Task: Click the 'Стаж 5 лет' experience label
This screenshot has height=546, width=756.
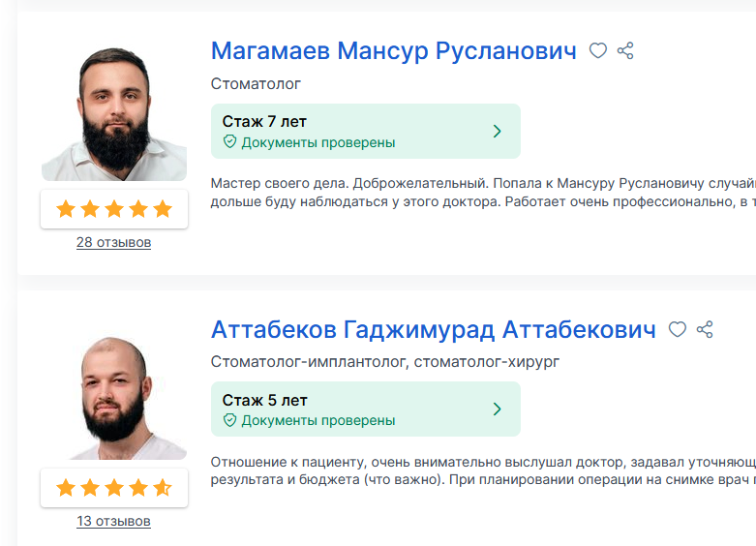Action: tap(264, 401)
